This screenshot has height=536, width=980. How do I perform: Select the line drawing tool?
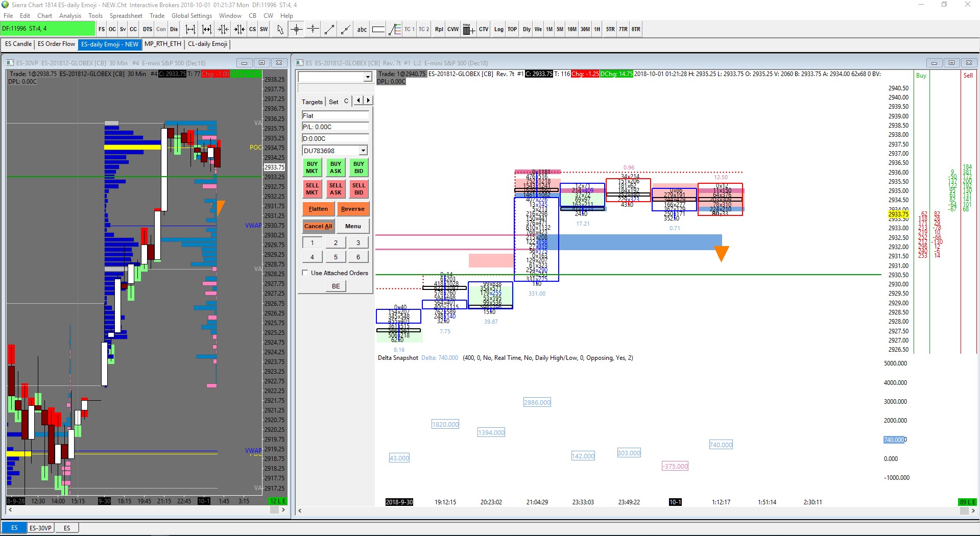click(x=329, y=29)
